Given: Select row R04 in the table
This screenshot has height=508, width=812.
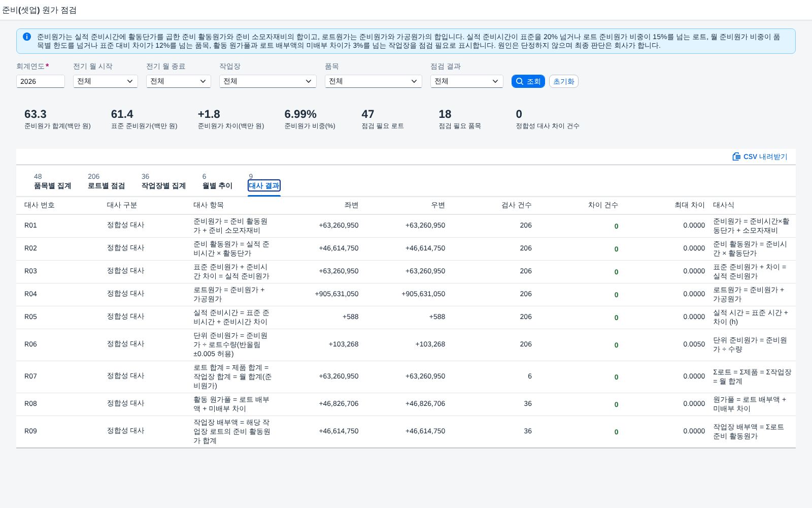Looking at the screenshot, I should pos(406,295).
